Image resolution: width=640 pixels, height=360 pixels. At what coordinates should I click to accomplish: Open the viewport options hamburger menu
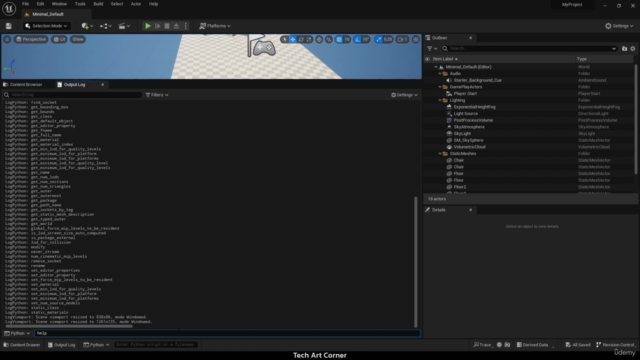coord(7,39)
